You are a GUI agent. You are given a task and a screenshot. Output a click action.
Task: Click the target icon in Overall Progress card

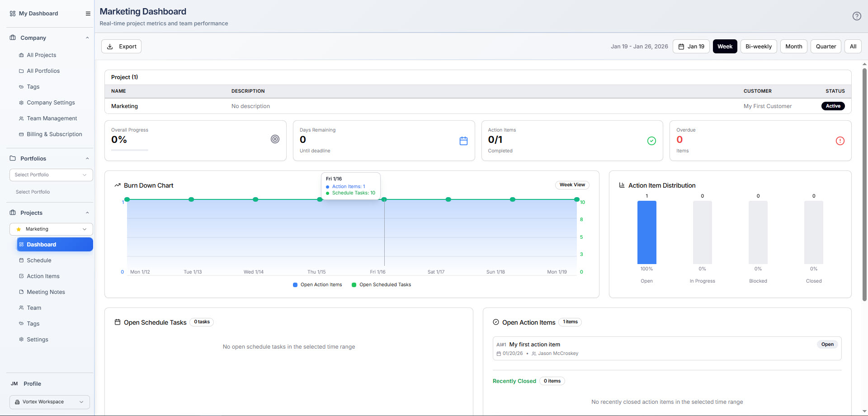click(275, 139)
